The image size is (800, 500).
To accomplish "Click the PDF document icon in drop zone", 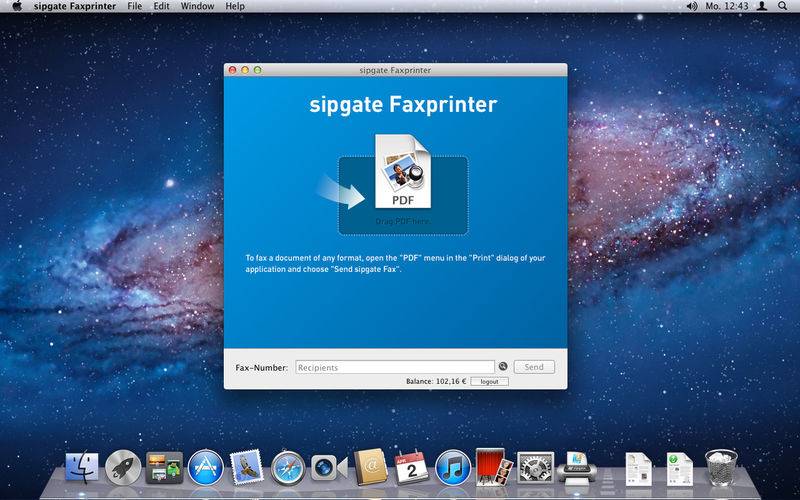I will click(403, 171).
